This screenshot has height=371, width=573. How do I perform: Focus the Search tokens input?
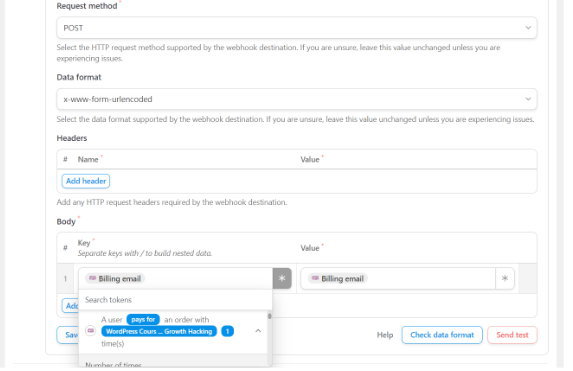(175, 300)
